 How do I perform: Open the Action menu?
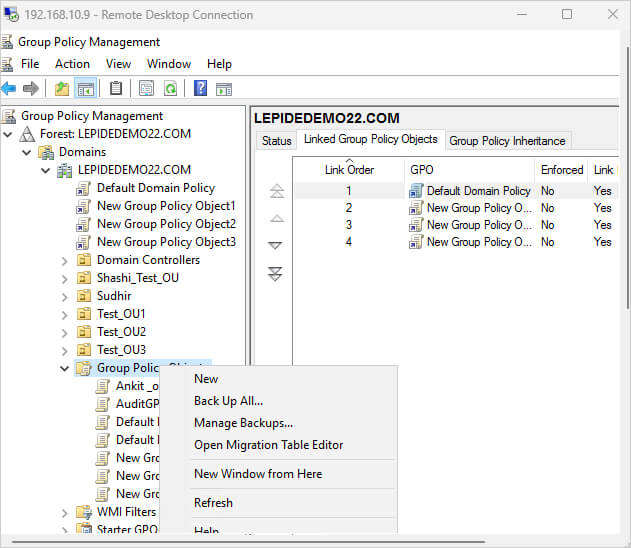coord(72,64)
